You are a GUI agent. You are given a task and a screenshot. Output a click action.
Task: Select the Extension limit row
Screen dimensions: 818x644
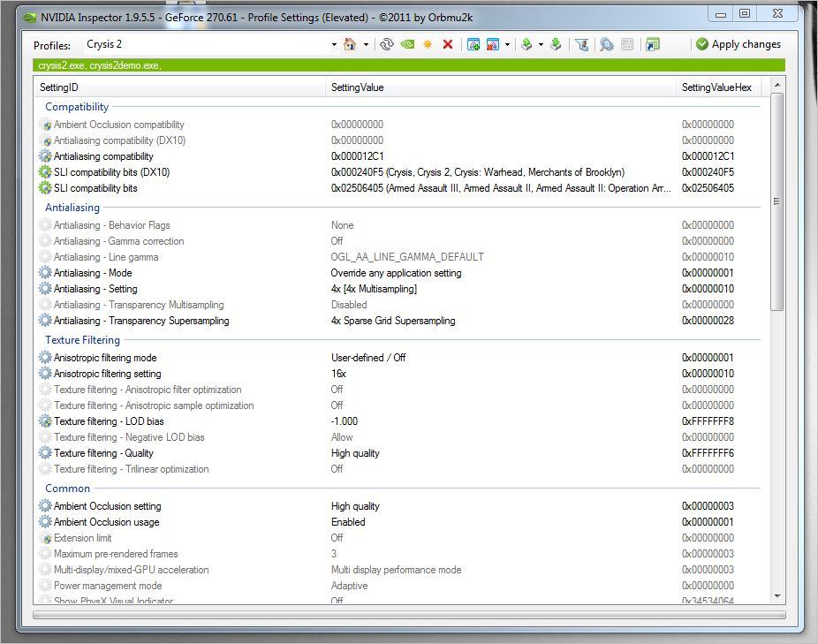399,537
